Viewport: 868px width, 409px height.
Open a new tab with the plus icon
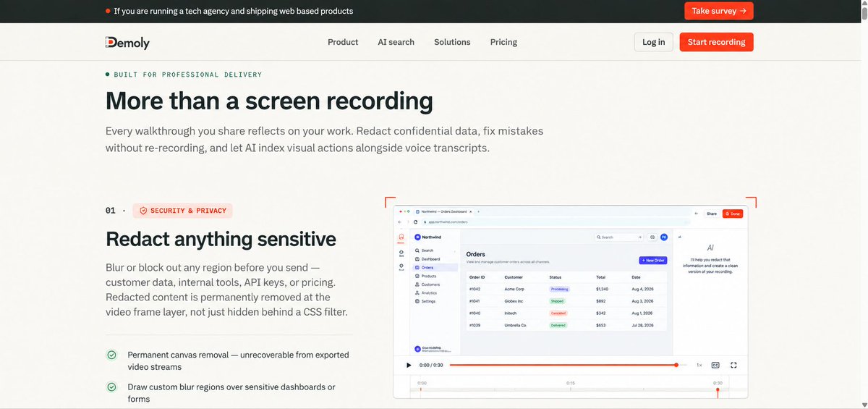click(x=478, y=211)
